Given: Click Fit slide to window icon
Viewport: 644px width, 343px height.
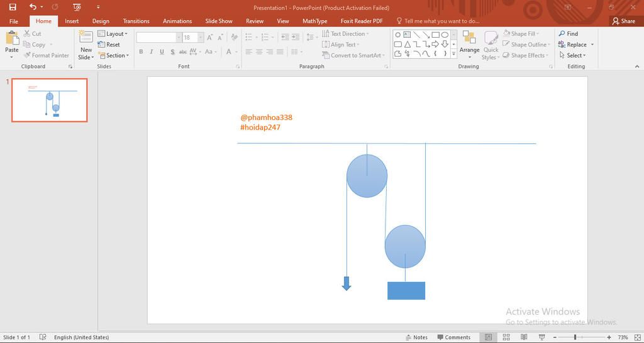Looking at the screenshot, I should (638, 337).
